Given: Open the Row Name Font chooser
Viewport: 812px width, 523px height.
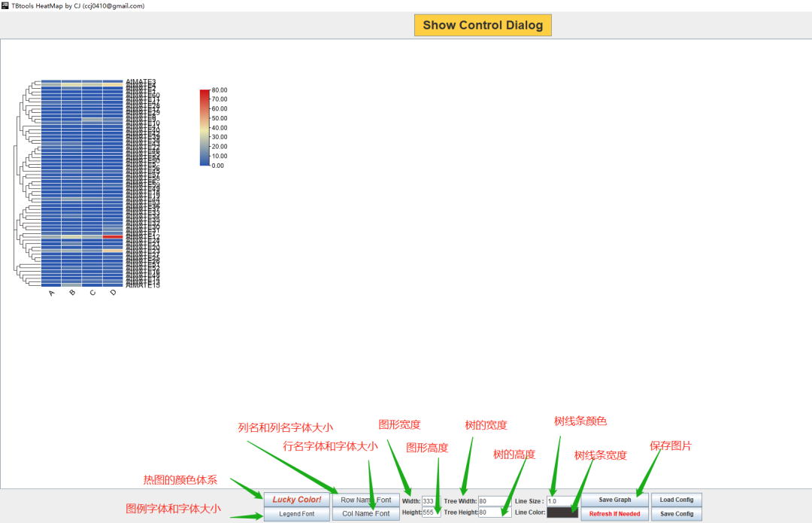Looking at the screenshot, I should pyautogui.click(x=365, y=500).
